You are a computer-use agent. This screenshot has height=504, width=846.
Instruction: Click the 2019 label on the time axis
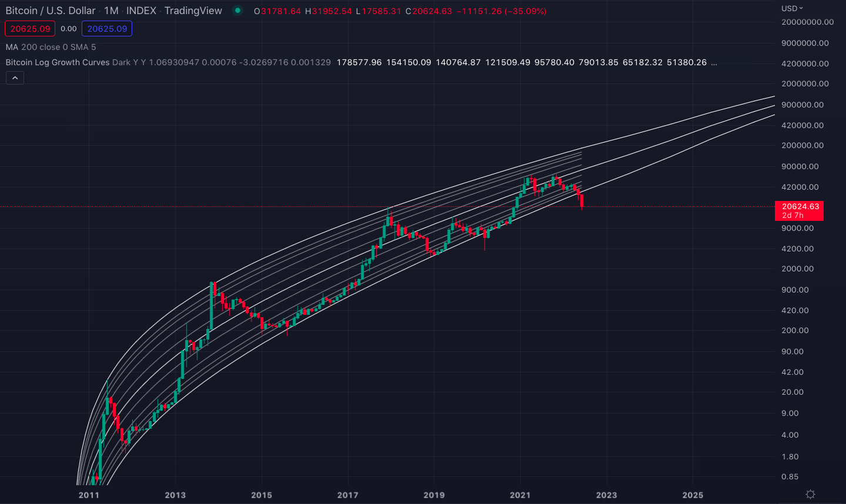tap(434, 495)
